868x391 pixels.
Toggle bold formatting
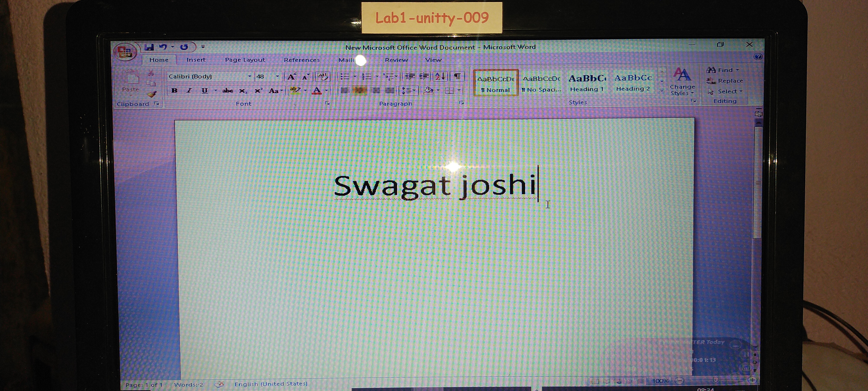point(174,90)
